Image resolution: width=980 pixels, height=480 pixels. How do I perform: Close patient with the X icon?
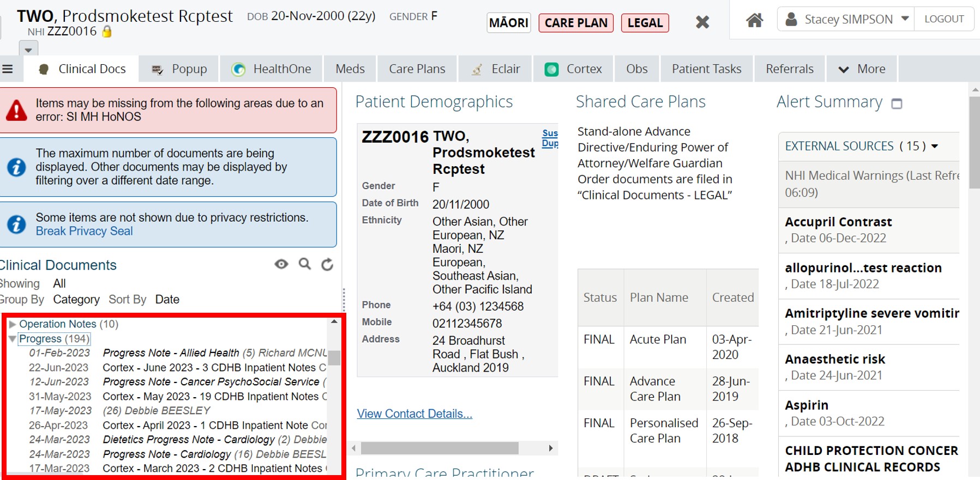[702, 22]
